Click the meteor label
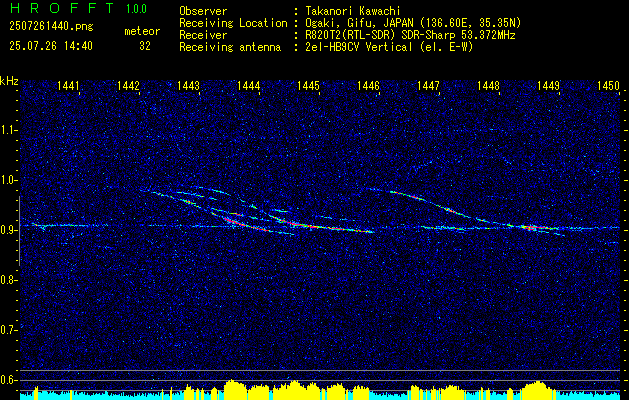 [142, 31]
